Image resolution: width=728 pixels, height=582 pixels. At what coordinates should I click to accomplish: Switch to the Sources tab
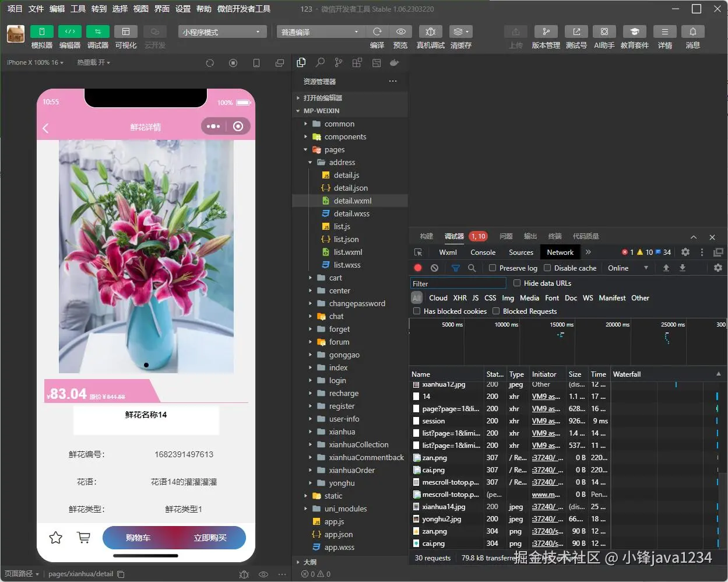tap(520, 252)
